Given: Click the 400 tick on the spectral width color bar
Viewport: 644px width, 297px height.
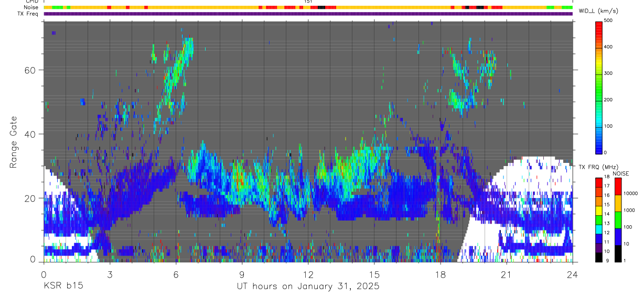Looking at the screenshot, I should click(609, 47).
